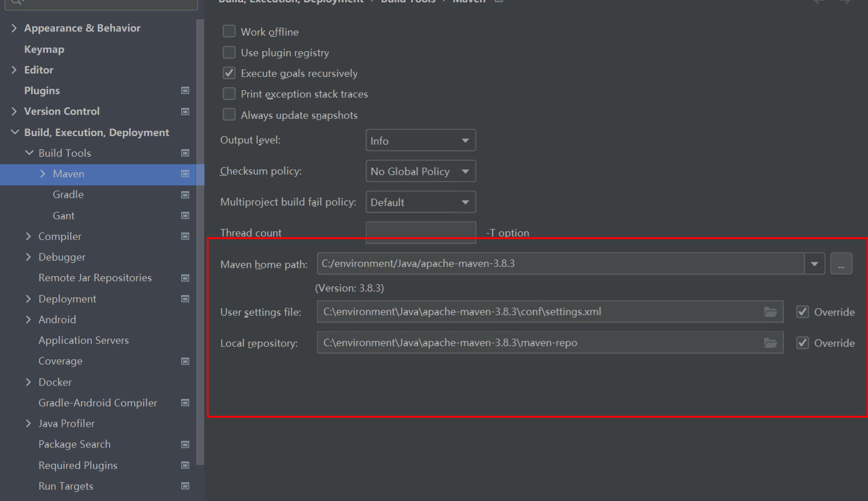The image size is (868, 501).
Task: Check Use plugin registry
Action: pos(229,52)
